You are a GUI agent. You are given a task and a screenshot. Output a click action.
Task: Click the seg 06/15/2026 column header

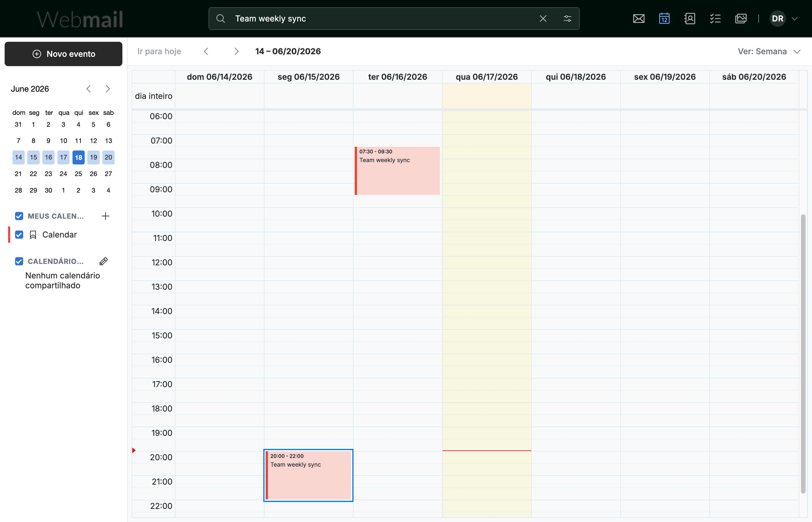[309, 77]
